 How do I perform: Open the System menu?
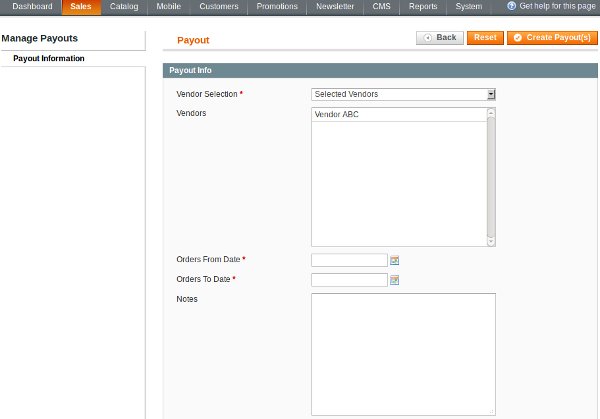click(469, 7)
